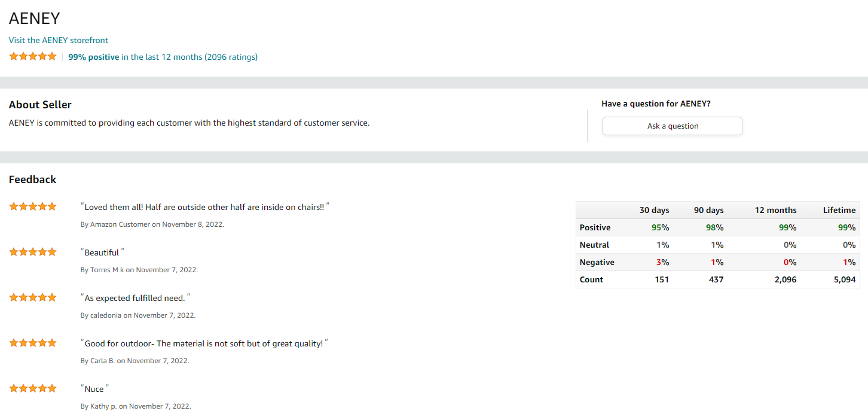Click the 95% positive 30 days cell
Screen dimensions: 868x420
tap(661, 227)
